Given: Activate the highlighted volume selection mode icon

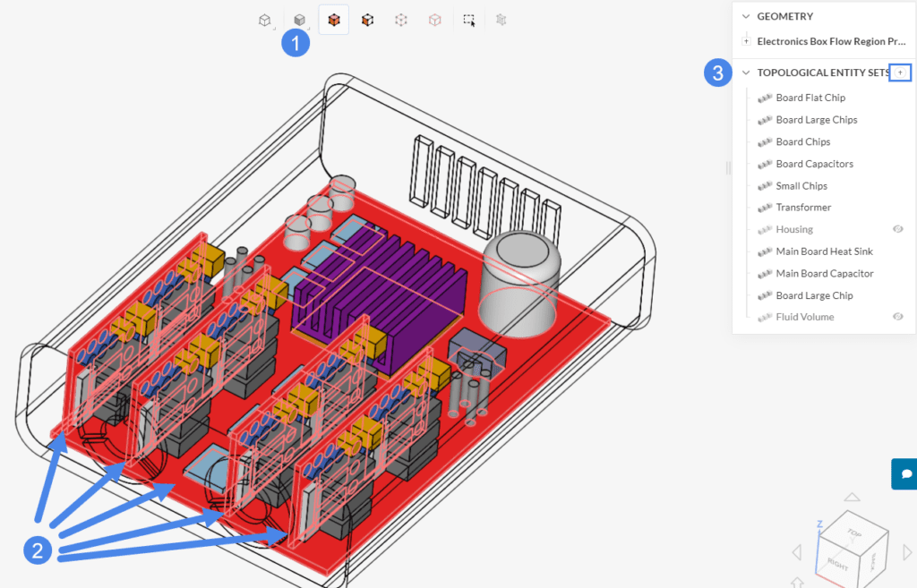Looking at the screenshot, I should pyautogui.click(x=334, y=20).
